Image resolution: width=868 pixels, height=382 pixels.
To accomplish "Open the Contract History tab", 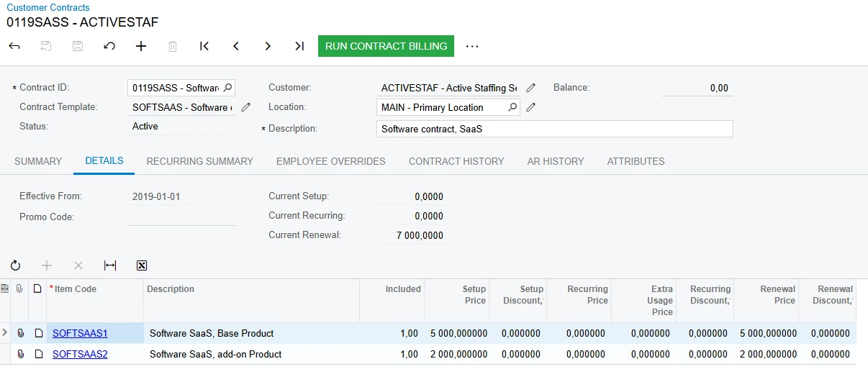I will [x=456, y=161].
